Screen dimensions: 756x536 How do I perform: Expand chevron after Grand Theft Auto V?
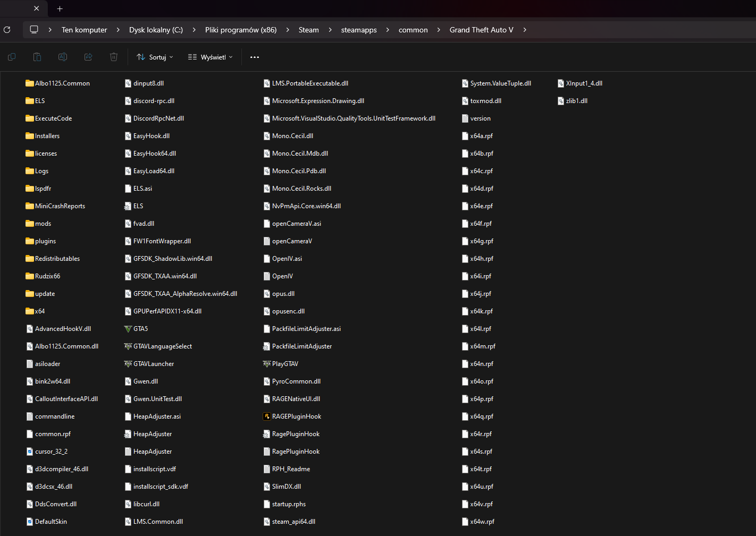pos(525,30)
